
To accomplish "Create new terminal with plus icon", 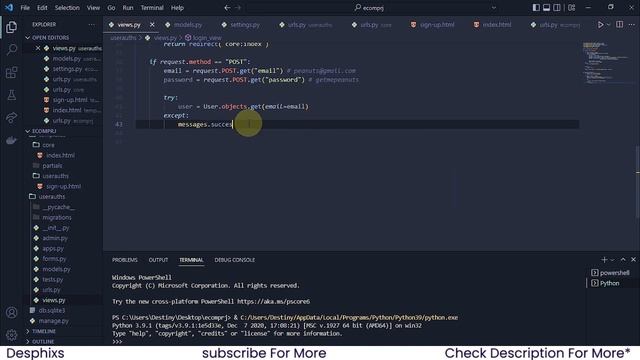I will [x=604, y=260].
